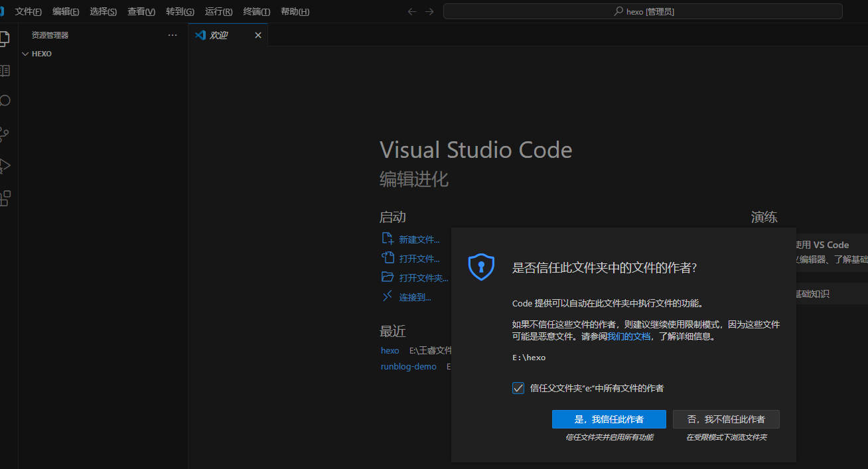Open the Run and Debug icon
Image resolution: width=868 pixels, height=469 pixels.
pos(4,166)
